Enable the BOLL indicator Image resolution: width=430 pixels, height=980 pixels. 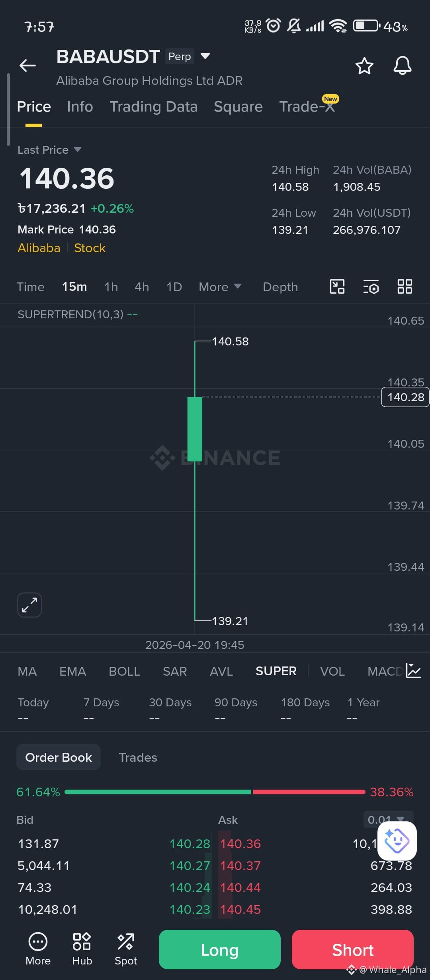point(124,671)
